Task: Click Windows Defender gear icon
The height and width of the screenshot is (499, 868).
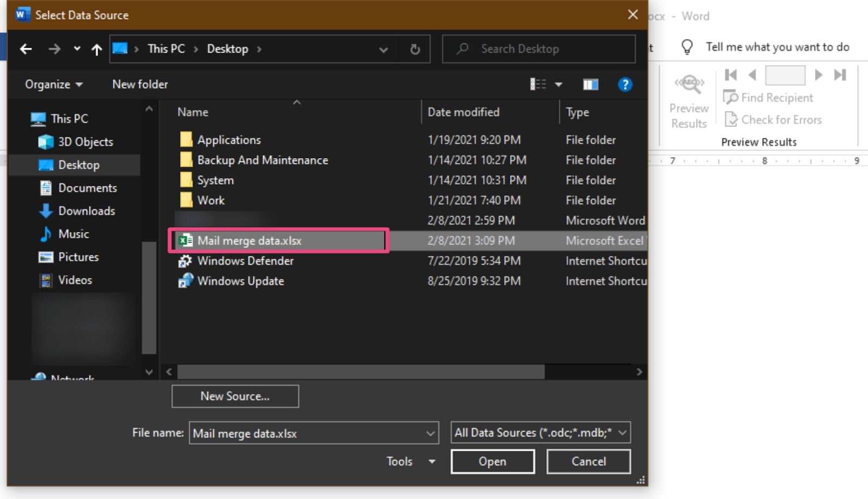Action: click(x=186, y=261)
